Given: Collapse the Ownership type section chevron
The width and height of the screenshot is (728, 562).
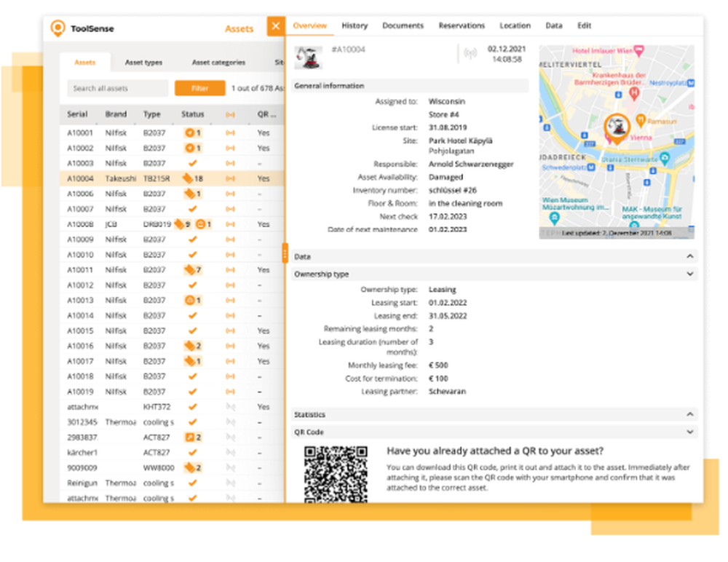Looking at the screenshot, I should [690, 274].
